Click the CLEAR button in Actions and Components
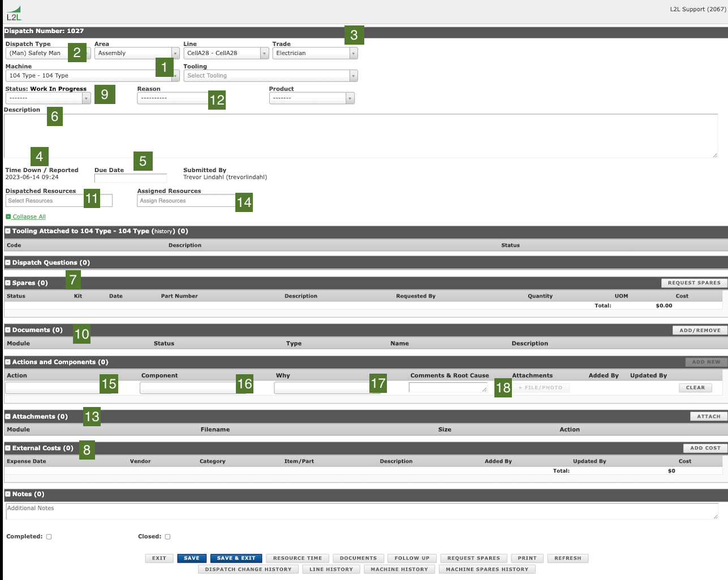The width and height of the screenshot is (728, 580). point(695,387)
